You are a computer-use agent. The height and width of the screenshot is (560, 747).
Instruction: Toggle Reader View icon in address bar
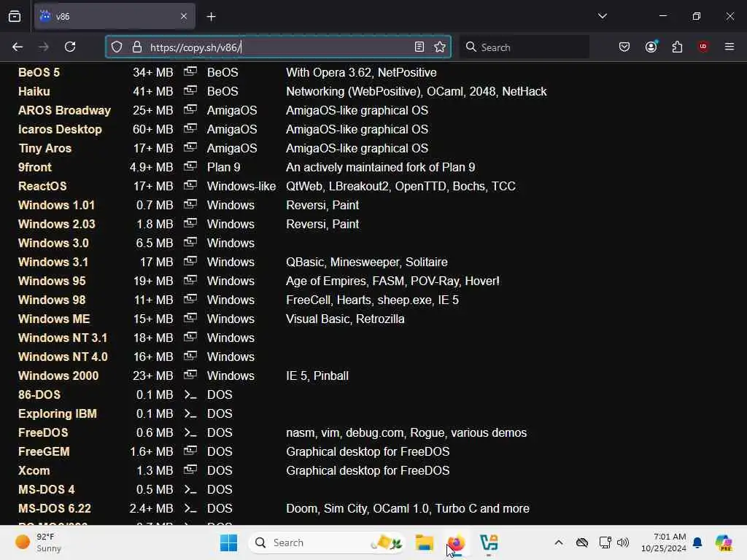click(x=419, y=47)
